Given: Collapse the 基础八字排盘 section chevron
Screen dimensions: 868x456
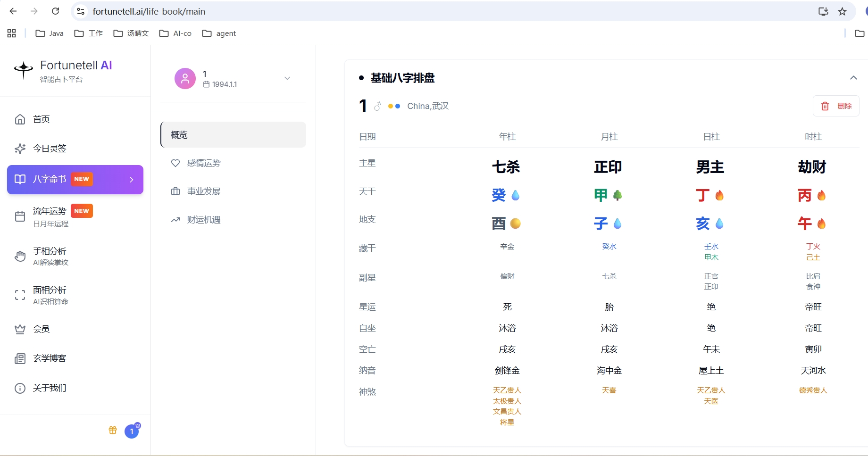Looking at the screenshot, I should coord(853,78).
